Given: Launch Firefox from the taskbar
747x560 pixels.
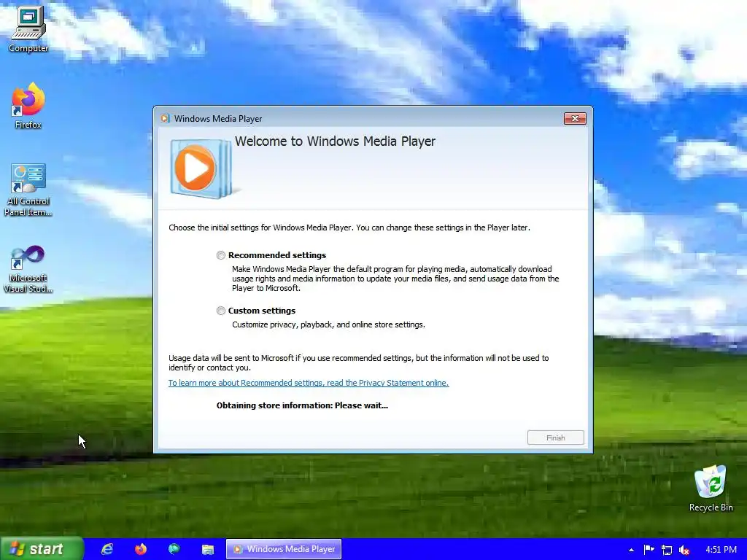Looking at the screenshot, I should tap(141, 549).
